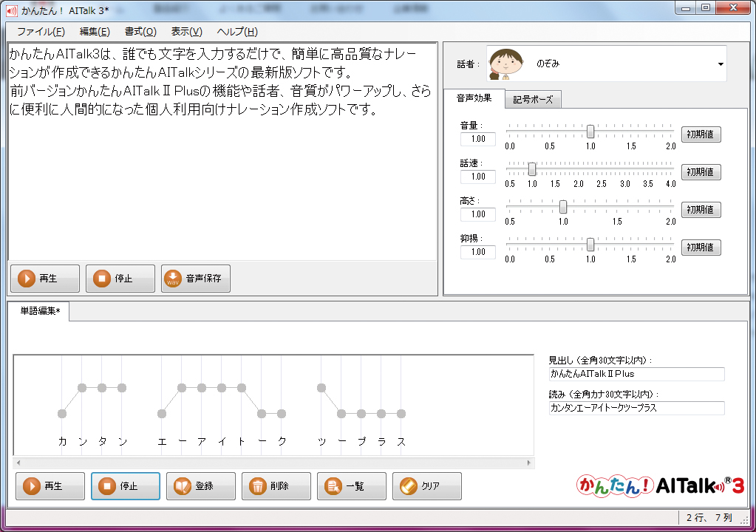Click inside the main narration text area

click(222, 151)
